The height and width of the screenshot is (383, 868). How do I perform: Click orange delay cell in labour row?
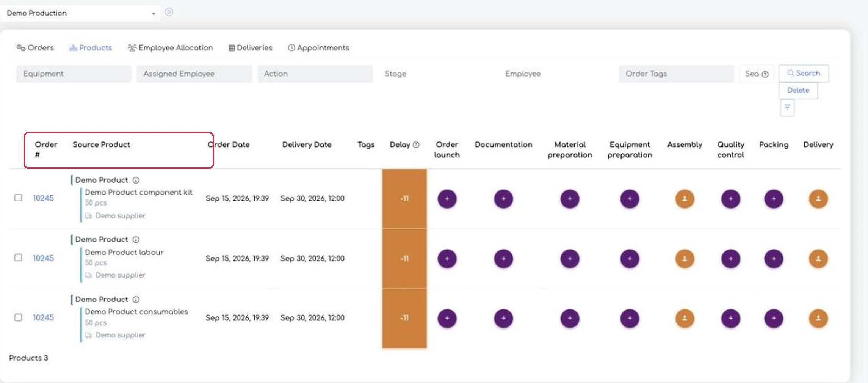[x=404, y=259]
